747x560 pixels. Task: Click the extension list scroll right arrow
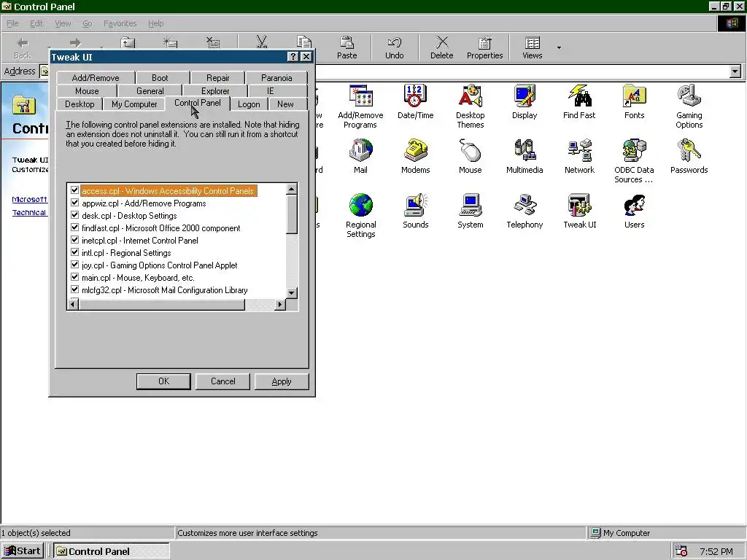point(280,304)
